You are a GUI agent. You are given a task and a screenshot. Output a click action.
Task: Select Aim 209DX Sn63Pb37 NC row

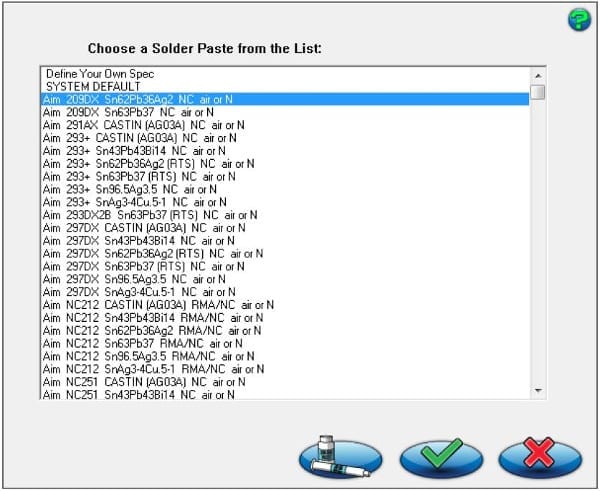[x=285, y=113]
